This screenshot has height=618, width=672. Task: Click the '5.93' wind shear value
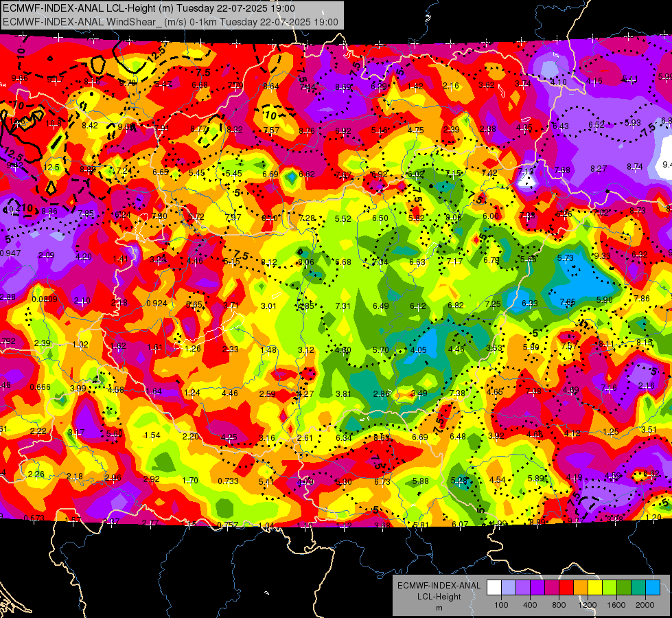(x=633, y=123)
